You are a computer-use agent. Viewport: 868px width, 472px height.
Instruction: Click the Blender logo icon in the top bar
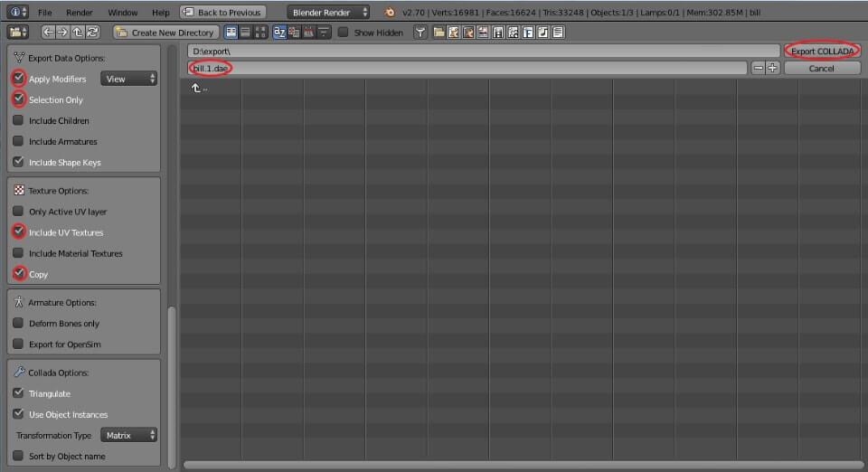pyautogui.click(x=390, y=12)
